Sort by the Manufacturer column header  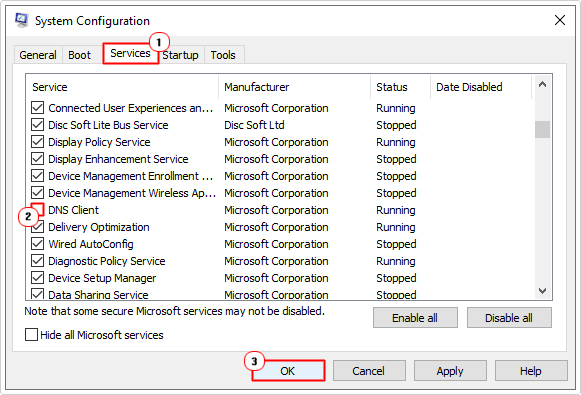click(x=295, y=87)
